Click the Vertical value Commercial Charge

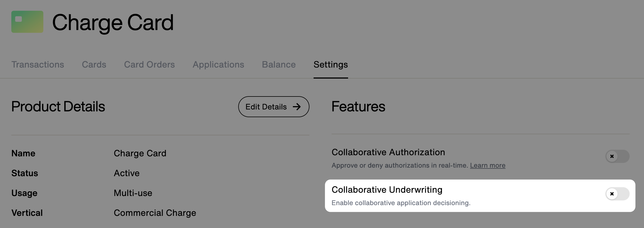click(x=155, y=213)
